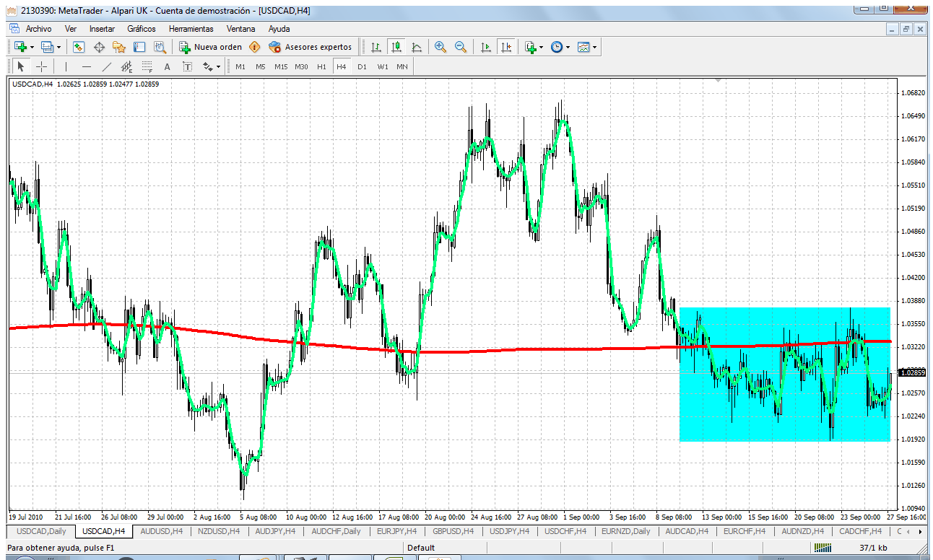Select the equidistant channel tool
Screen dimensions: 933x560
coord(126,66)
